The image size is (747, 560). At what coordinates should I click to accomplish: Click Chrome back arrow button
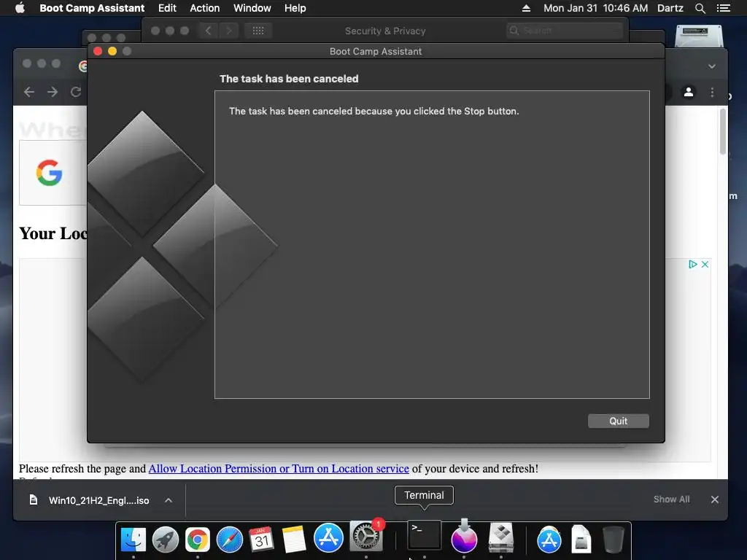pyautogui.click(x=29, y=92)
